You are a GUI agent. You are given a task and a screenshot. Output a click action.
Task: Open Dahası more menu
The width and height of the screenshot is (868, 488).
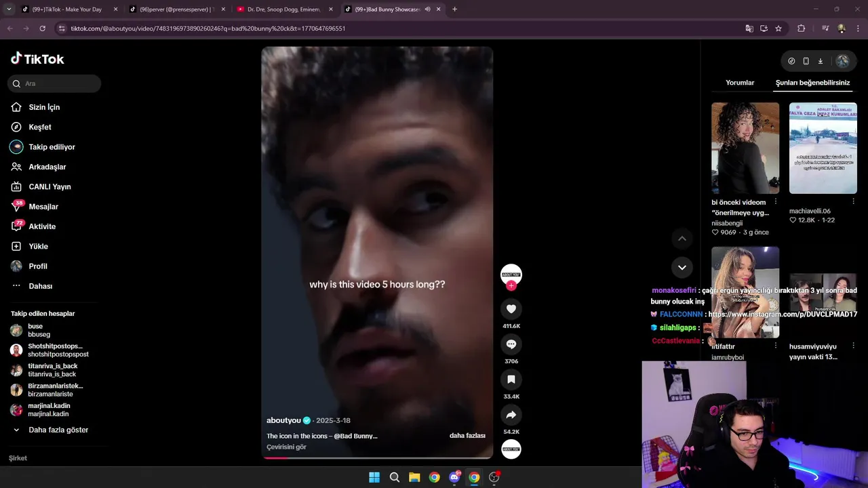click(x=40, y=286)
